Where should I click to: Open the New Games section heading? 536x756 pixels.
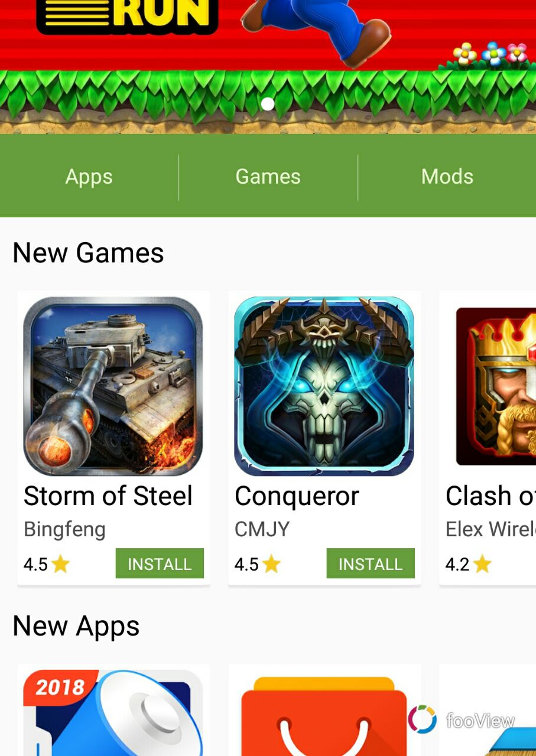tap(88, 253)
